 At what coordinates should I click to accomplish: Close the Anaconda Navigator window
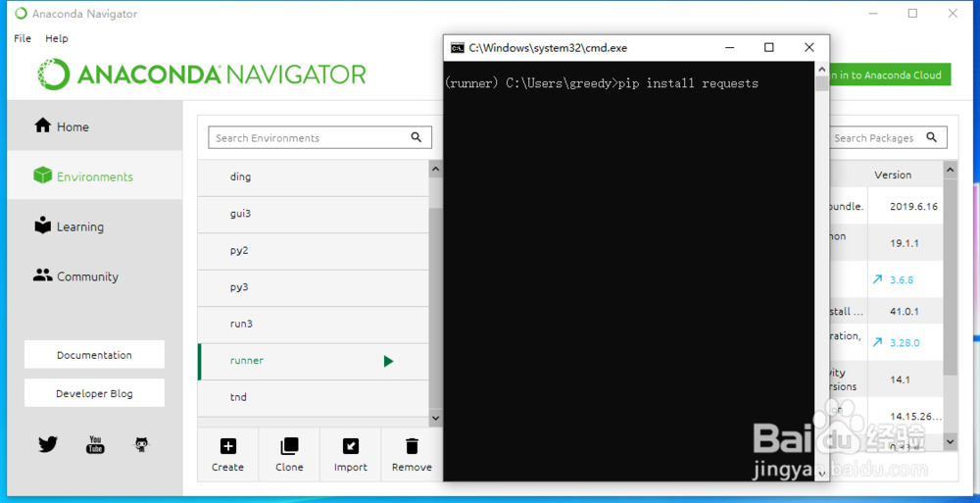pyautogui.click(x=953, y=13)
